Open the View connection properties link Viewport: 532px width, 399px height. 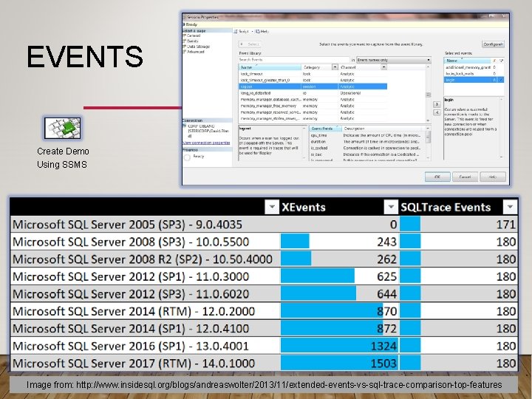(206, 143)
